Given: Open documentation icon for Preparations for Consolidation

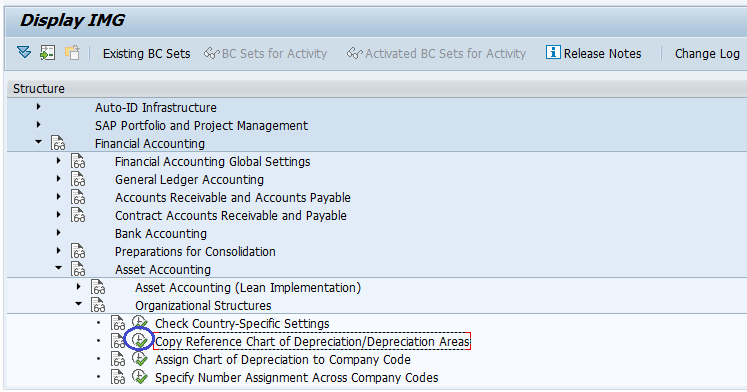Looking at the screenshot, I should (x=78, y=251).
